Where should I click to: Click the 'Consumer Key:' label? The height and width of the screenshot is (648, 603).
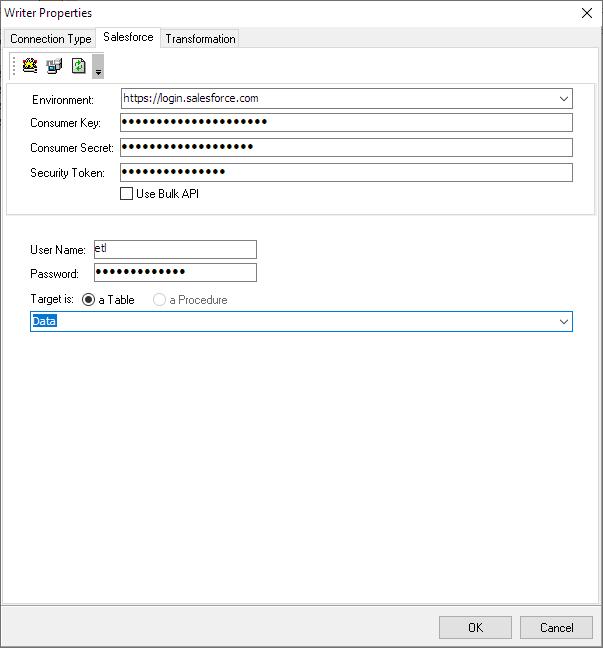pyautogui.click(x=65, y=123)
